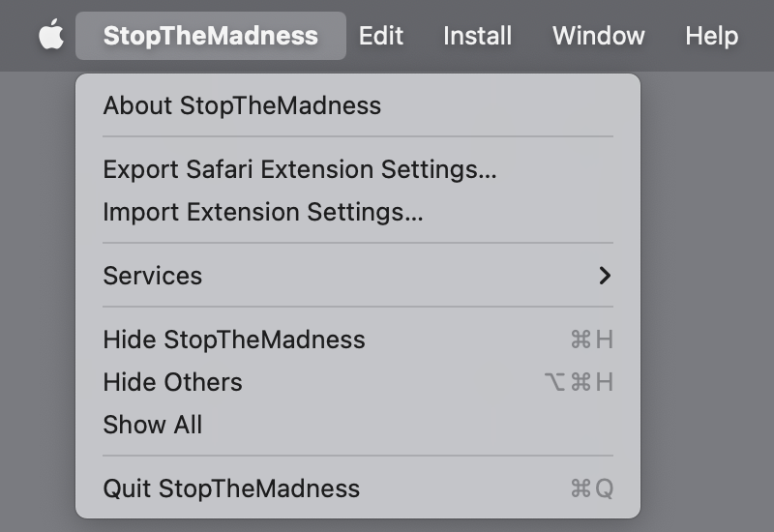Click empty menu bar area right of Help
This screenshot has width=774, height=532.
click(x=759, y=36)
